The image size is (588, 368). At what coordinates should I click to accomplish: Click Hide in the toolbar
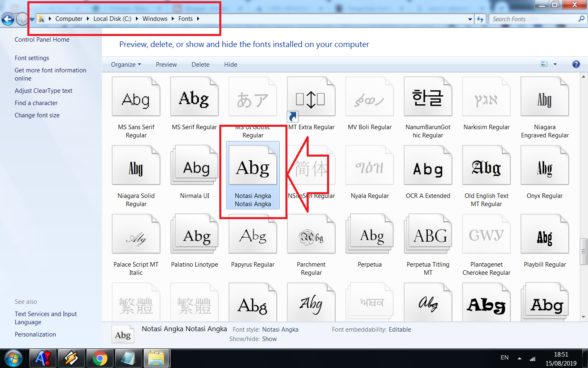pos(231,65)
